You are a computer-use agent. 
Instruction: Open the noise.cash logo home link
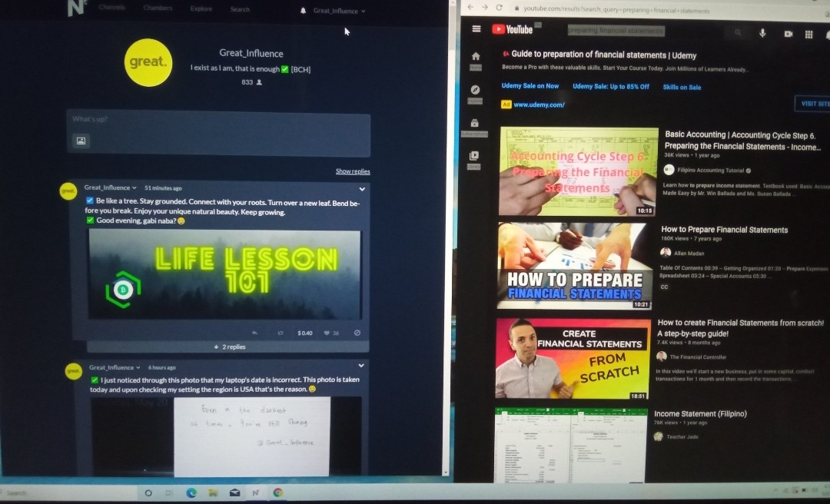click(x=78, y=8)
